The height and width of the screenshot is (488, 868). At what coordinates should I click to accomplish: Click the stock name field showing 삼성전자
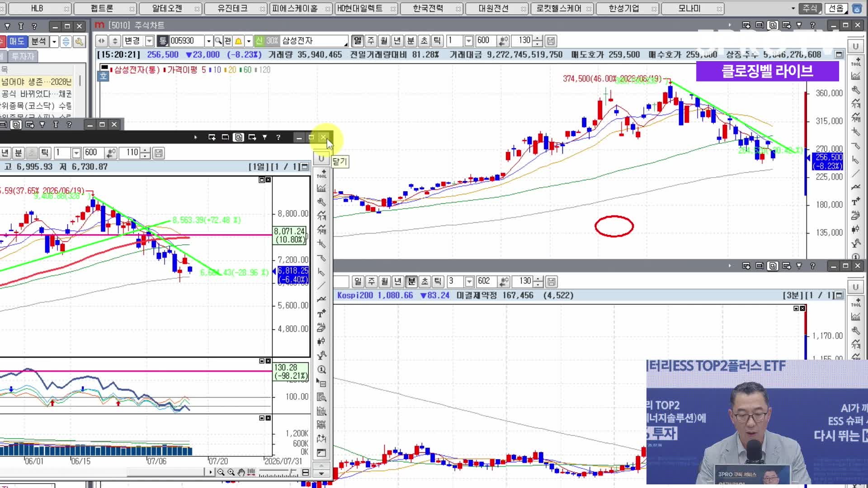pyautogui.click(x=313, y=41)
